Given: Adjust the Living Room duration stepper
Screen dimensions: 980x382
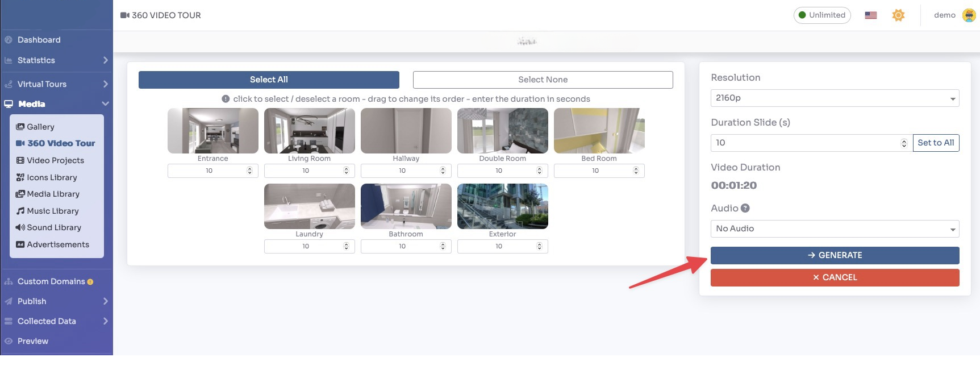Looking at the screenshot, I should point(346,171).
